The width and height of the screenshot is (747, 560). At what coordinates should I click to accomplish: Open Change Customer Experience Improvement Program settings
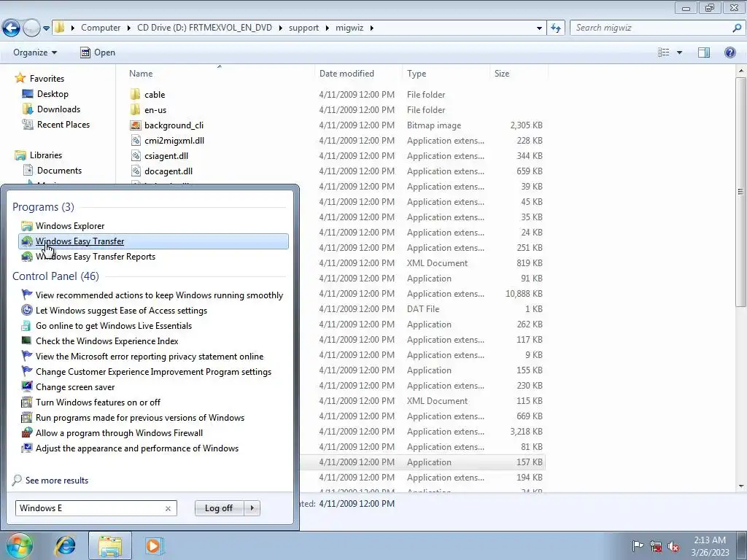(153, 372)
